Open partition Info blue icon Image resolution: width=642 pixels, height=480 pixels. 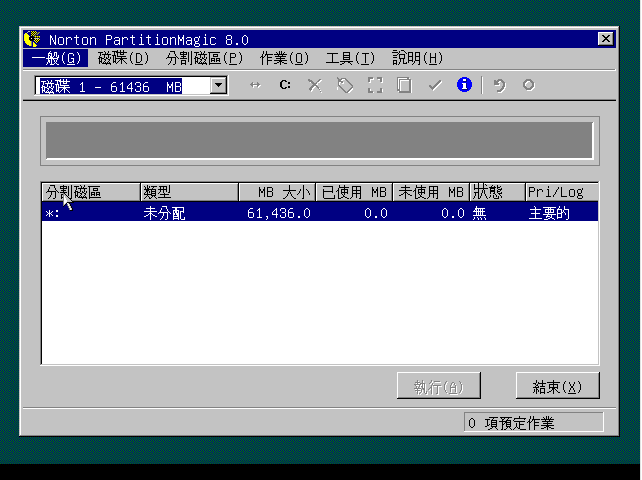click(x=464, y=85)
